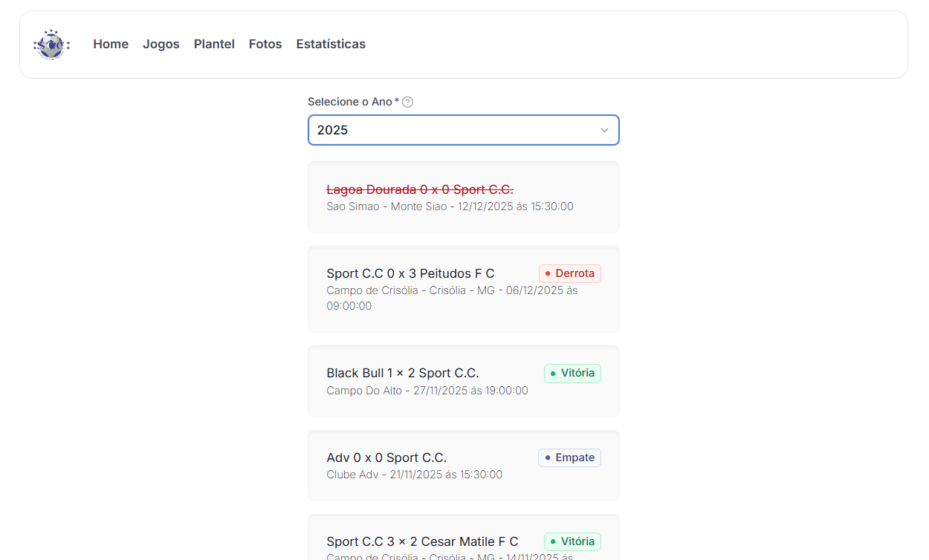
Task: Select the Adv 0 x 0 Sport C.C. match
Action: 386,458
